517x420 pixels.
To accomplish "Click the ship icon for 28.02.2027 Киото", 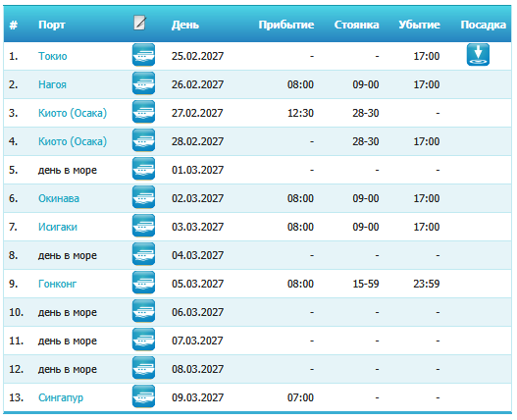I will click(143, 140).
